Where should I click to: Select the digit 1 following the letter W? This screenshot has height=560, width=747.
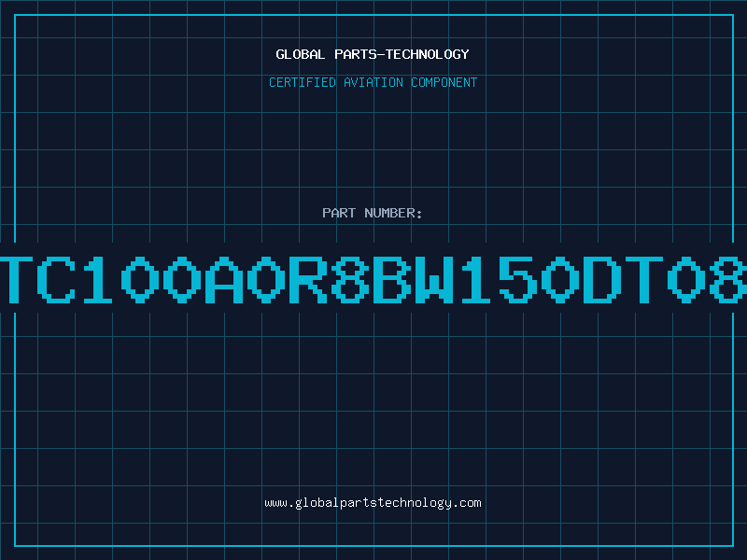point(476,279)
